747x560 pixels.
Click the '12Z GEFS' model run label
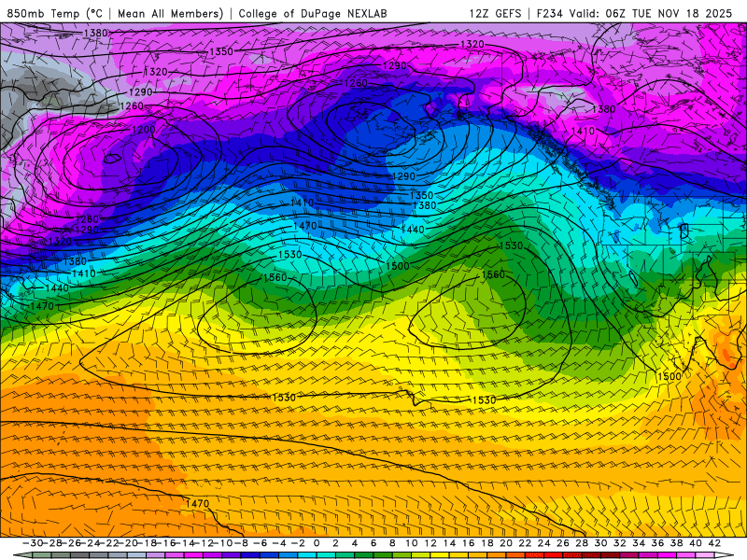496,14
